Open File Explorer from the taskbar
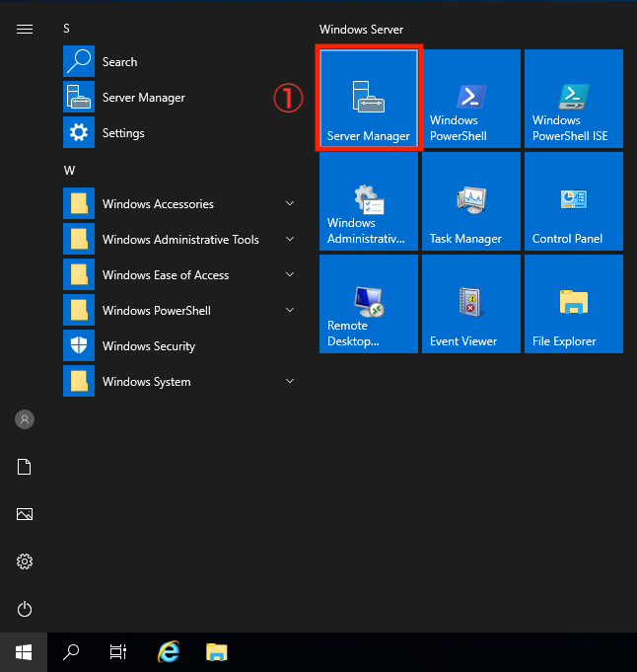The image size is (637, 672). coord(216,652)
